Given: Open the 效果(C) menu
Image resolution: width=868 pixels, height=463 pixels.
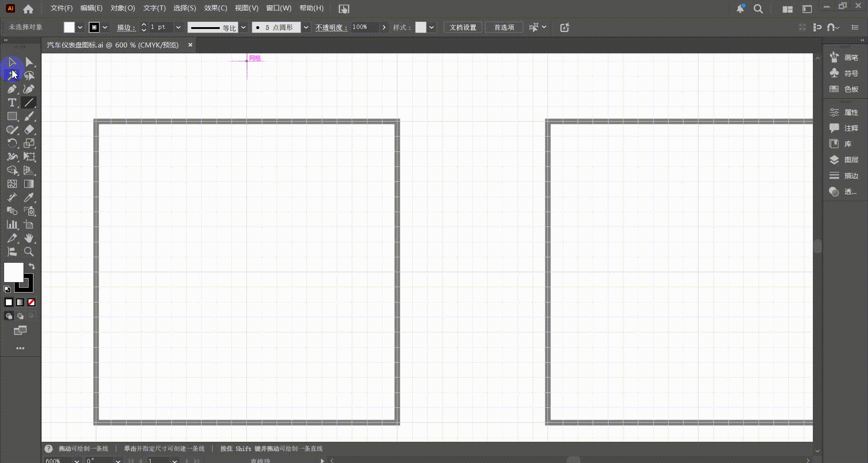Looking at the screenshot, I should tap(216, 8).
